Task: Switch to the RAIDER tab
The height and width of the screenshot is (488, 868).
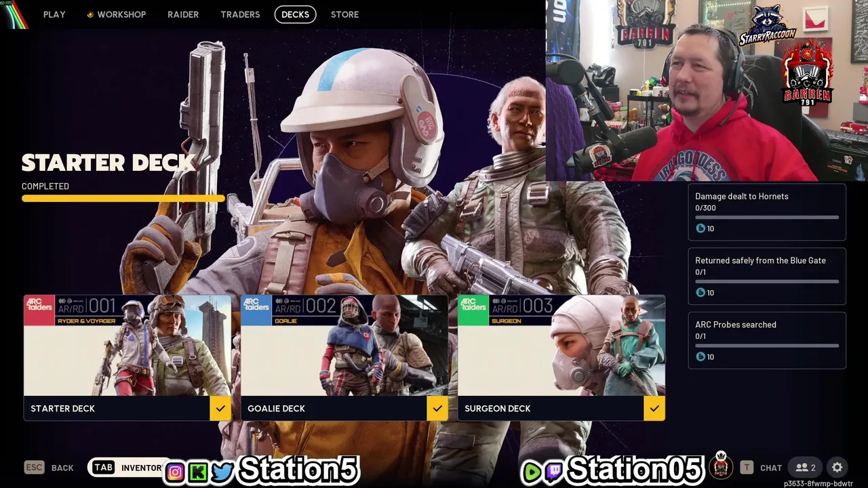Action: pyautogui.click(x=183, y=14)
